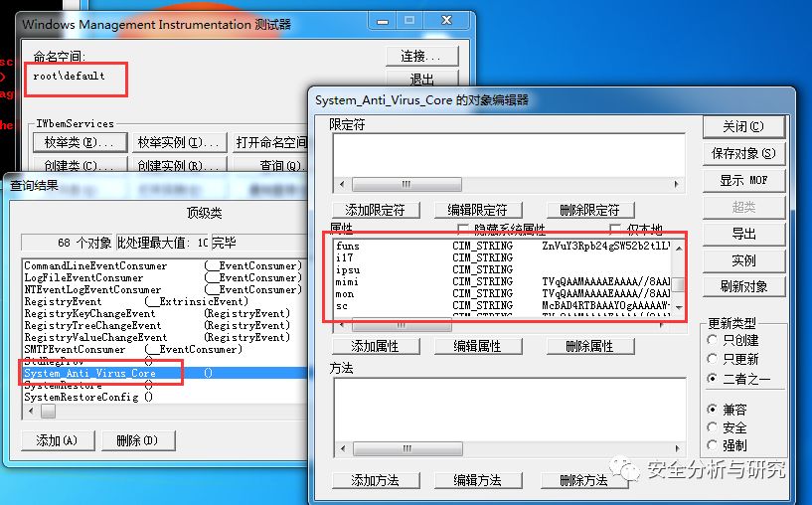Select NTEventLogEventConsumer class row
The width and height of the screenshot is (812, 505).
point(165,289)
